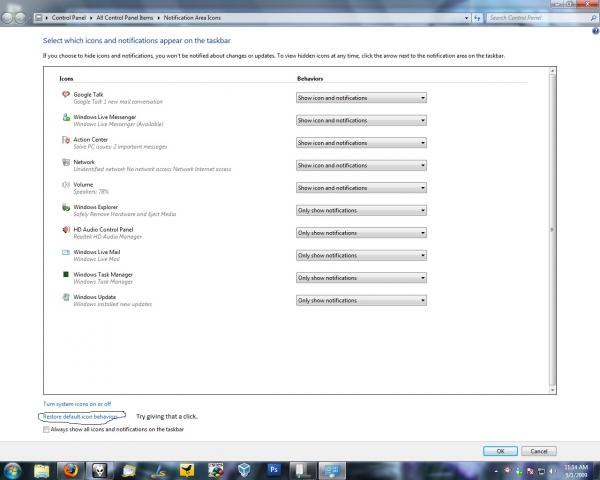Click the Google Talk icon in the list
Image resolution: width=600 pixels, height=480 pixels.
pyautogui.click(x=66, y=94)
